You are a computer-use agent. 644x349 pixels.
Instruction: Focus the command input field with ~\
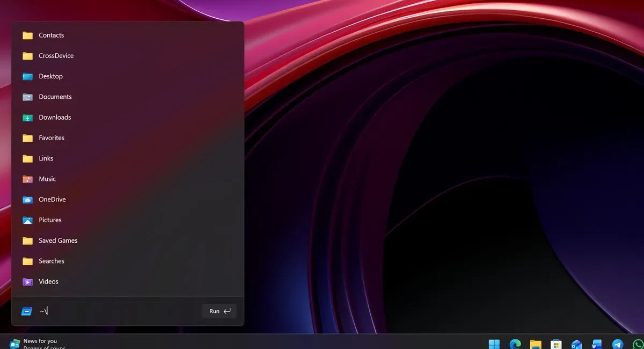pyautogui.click(x=118, y=311)
